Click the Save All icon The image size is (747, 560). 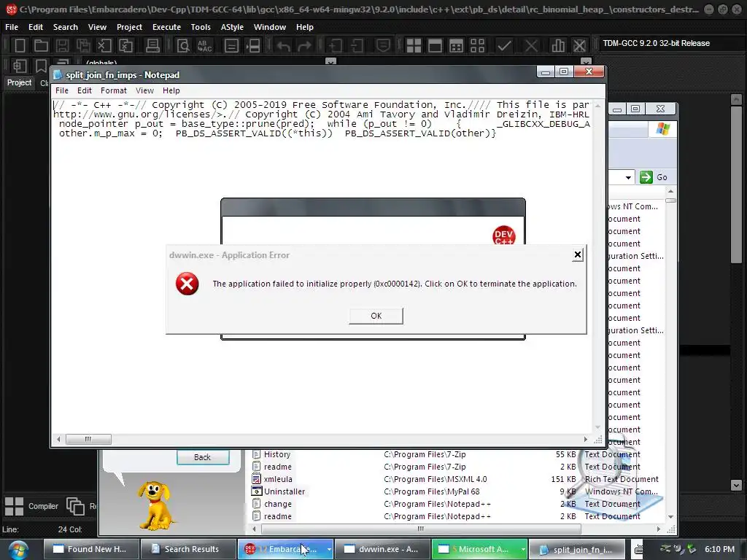[x=83, y=46]
